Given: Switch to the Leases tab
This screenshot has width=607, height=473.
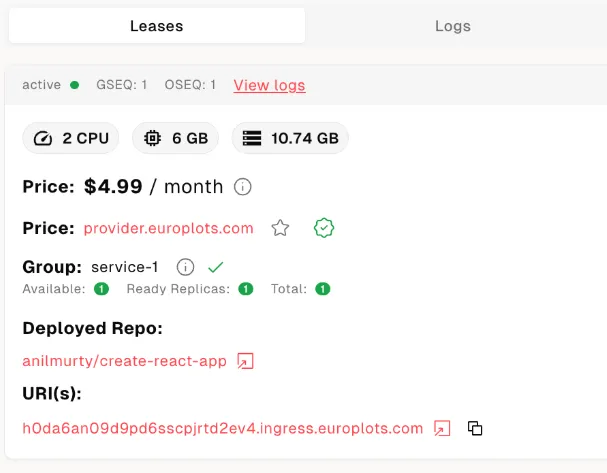Looking at the screenshot, I should pos(157,26).
